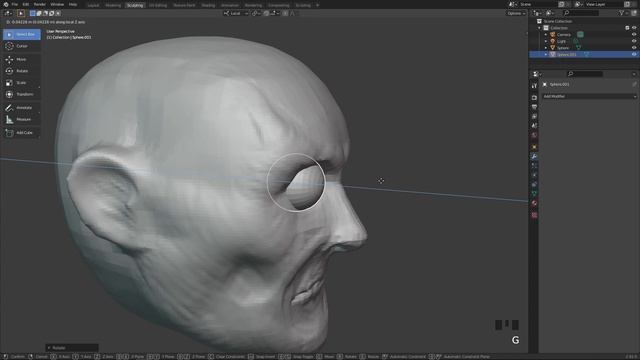Image resolution: width=640 pixels, height=360 pixels.
Task: Select the Scale tool
Action: pos(22,82)
